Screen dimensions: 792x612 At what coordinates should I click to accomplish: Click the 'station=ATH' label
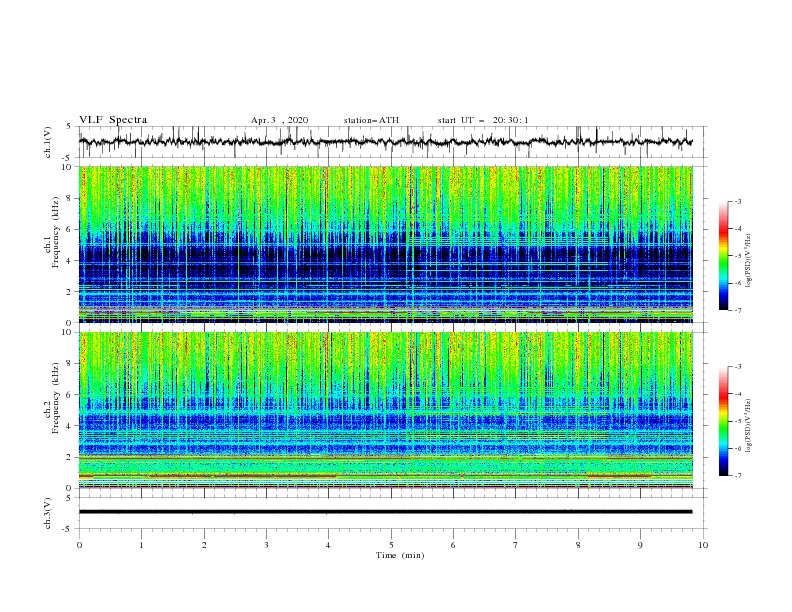[x=371, y=120]
